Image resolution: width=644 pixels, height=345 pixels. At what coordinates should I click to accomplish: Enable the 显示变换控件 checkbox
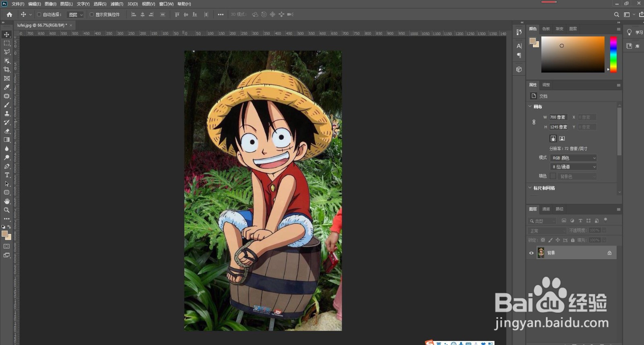click(x=91, y=14)
